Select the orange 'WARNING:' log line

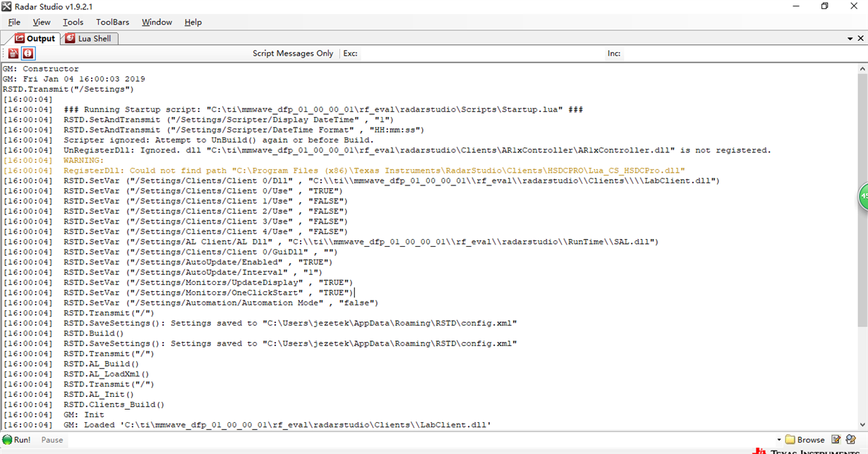(x=53, y=161)
